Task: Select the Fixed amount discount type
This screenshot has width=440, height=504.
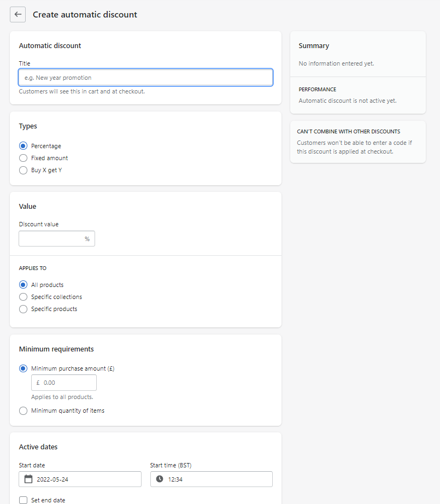Action: [x=23, y=158]
